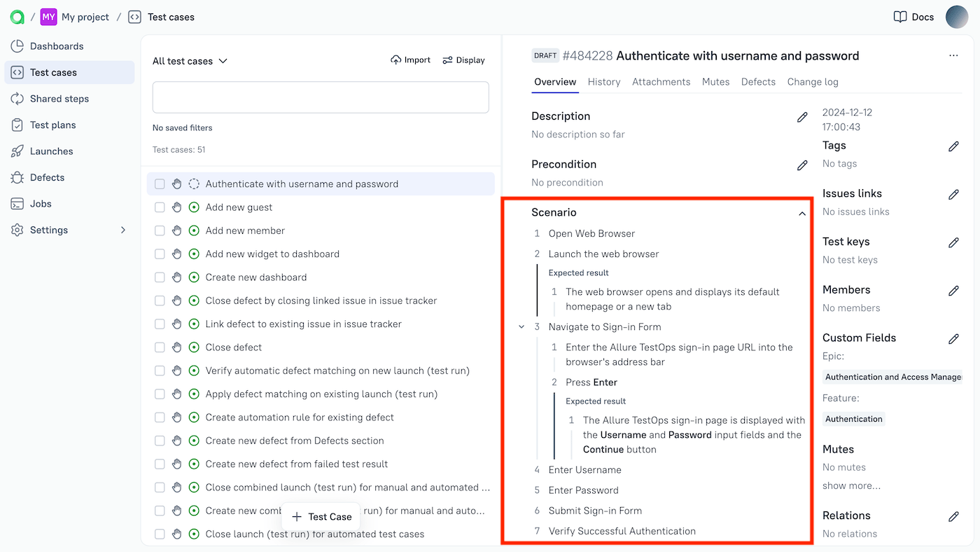Screen dimensions: 980x552
Task: Open the three-dot menu for test case
Action: pos(953,56)
